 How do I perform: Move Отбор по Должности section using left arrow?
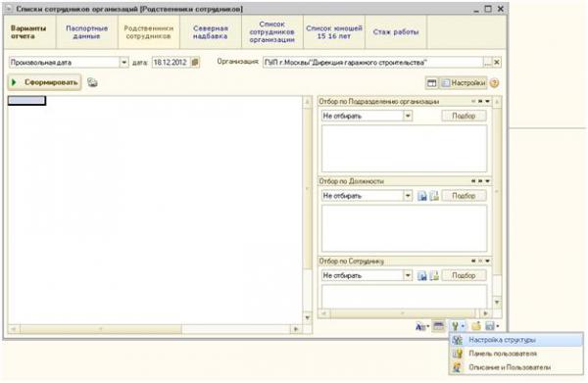[473, 181]
